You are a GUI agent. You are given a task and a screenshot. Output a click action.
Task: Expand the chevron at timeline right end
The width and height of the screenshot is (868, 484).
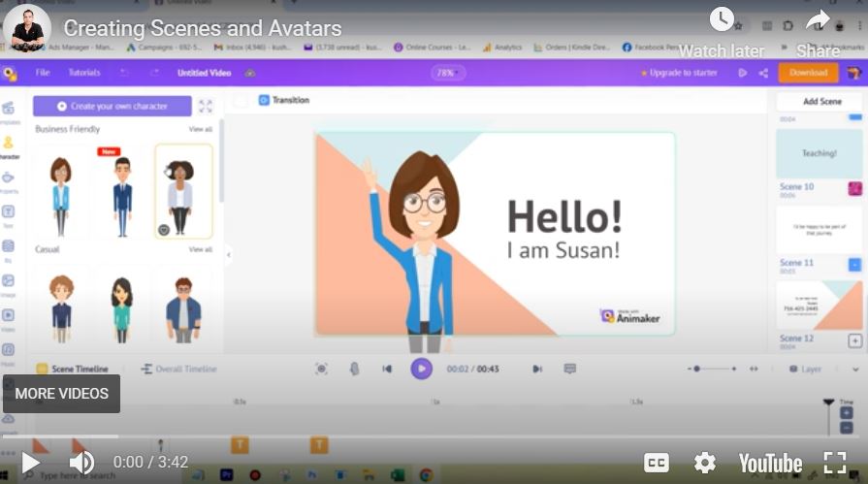855,370
